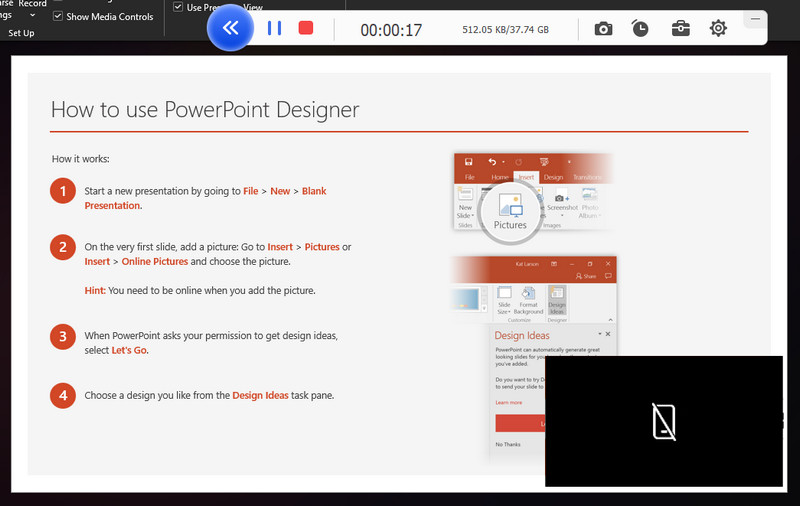The width and height of the screenshot is (800, 506).
Task: Take a screenshot with the camera icon
Action: (x=603, y=29)
